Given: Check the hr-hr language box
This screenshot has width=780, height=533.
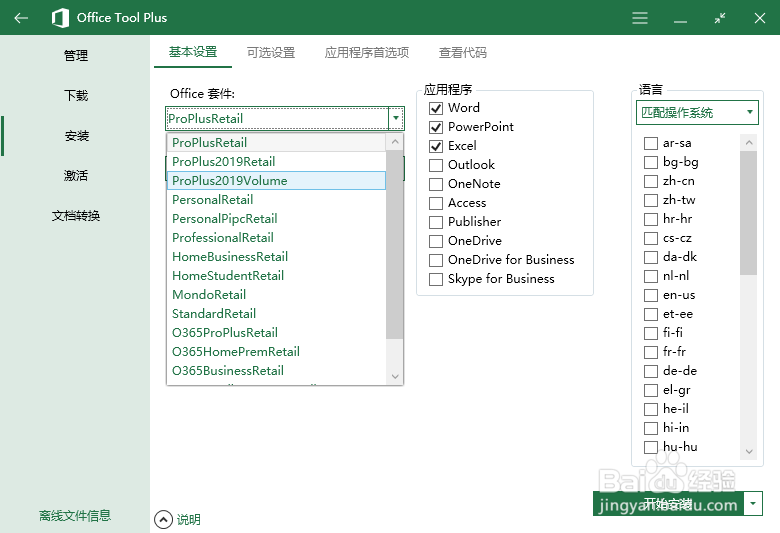Looking at the screenshot, I should [651, 219].
